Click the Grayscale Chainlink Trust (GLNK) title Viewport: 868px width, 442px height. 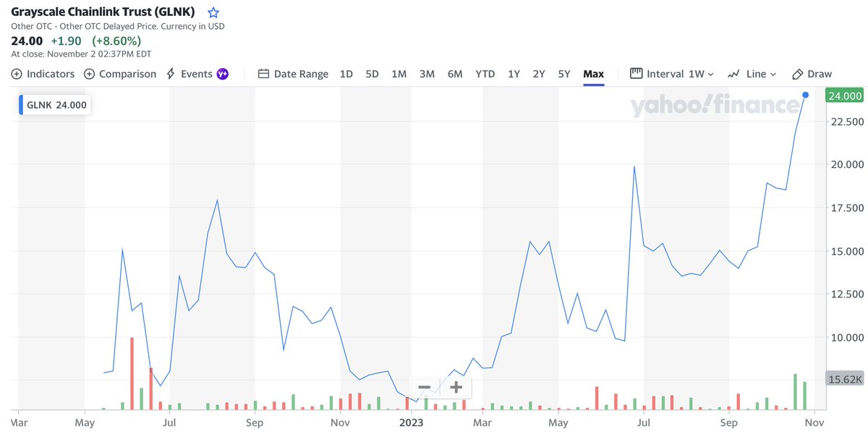pyautogui.click(x=103, y=12)
